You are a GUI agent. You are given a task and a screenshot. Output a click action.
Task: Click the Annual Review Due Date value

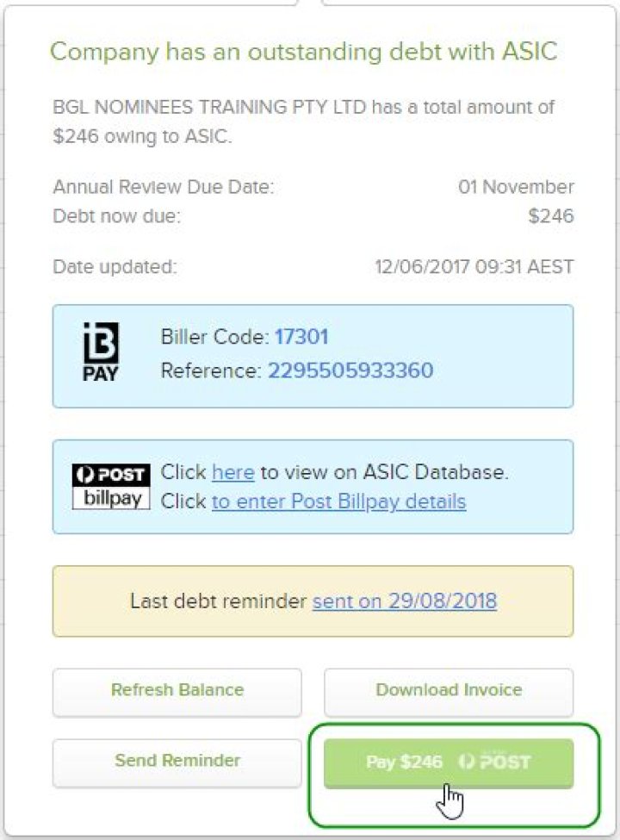click(515, 187)
